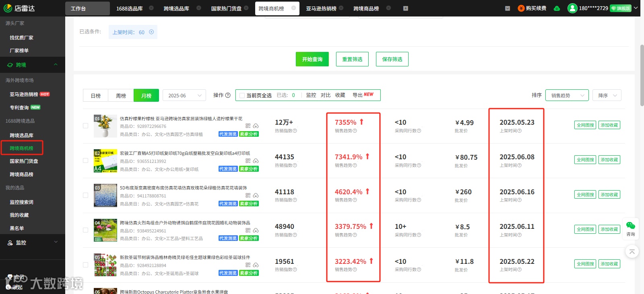Screen dimensions: 644x294
Task: Click the 保存筛选 button
Action: (392, 59)
